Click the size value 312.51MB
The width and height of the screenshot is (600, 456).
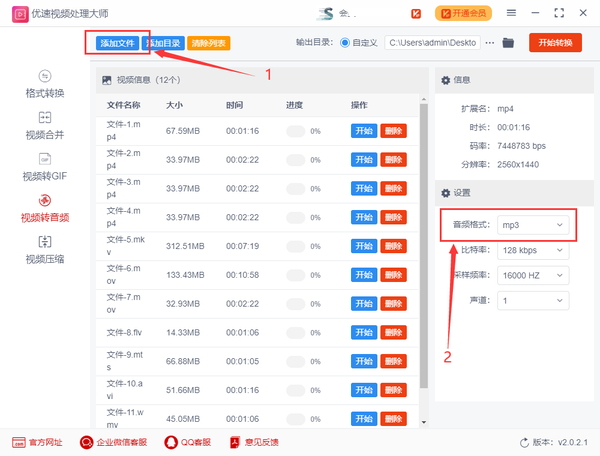pyautogui.click(x=185, y=246)
